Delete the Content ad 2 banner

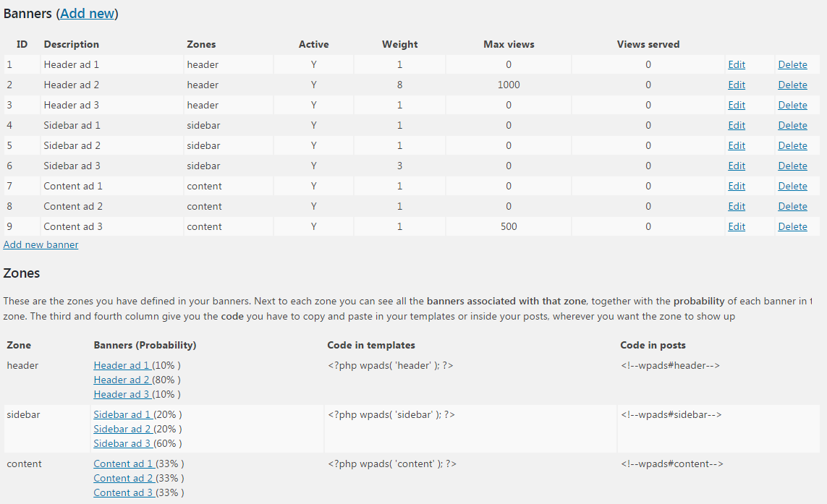point(792,207)
